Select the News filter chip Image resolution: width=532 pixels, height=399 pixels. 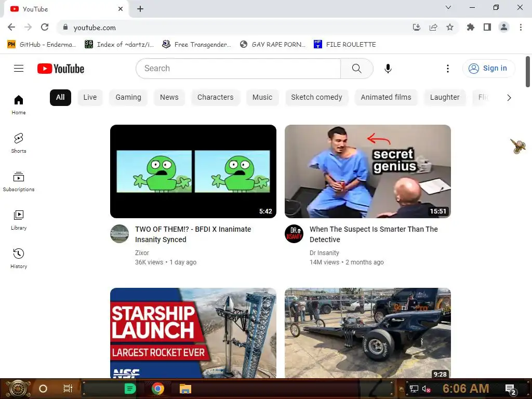(x=169, y=97)
